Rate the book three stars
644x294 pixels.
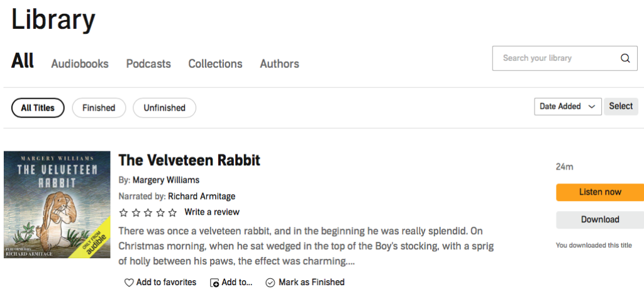148,212
